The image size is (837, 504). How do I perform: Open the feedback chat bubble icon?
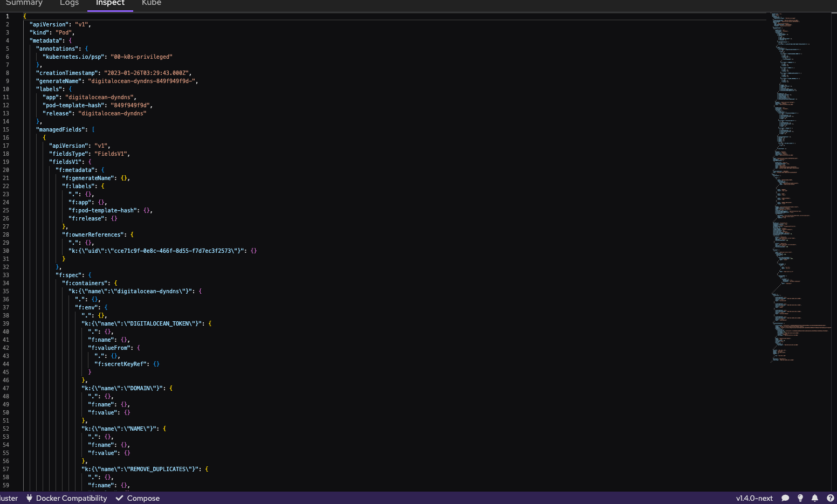[x=785, y=498]
